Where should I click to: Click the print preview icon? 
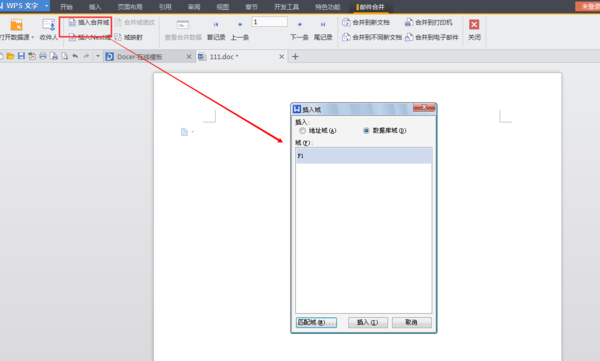coord(64,56)
